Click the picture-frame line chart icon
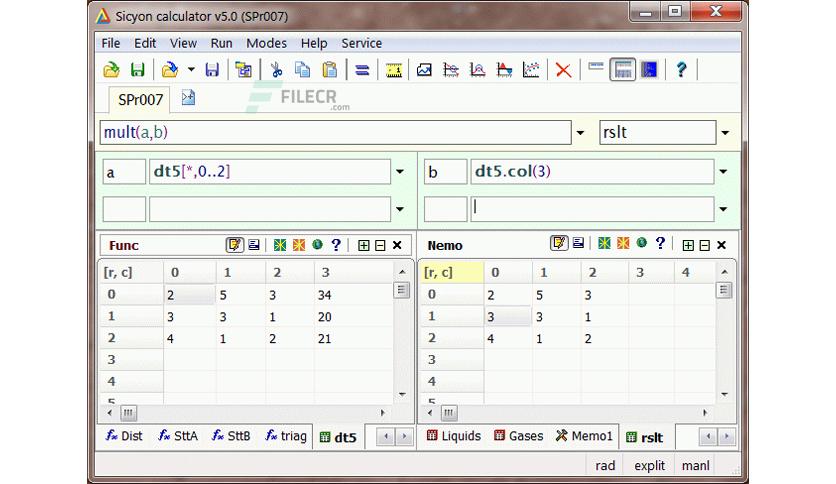Screen dimensions: 836x484 [424, 70]
